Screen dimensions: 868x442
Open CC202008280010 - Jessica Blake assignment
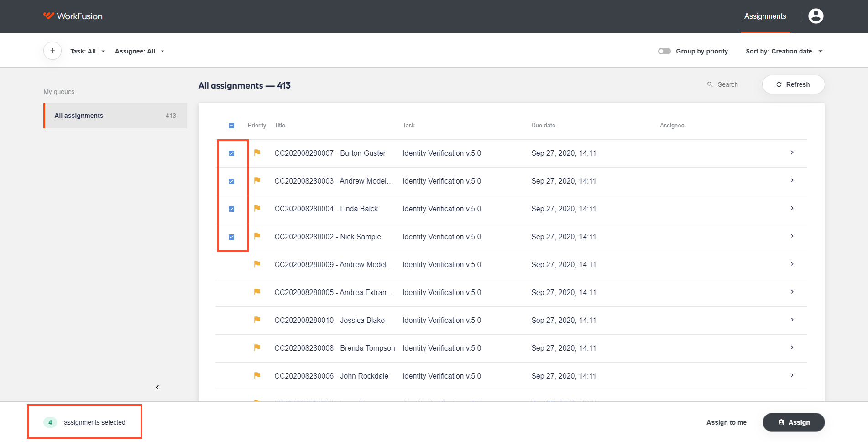coord(329,320)
